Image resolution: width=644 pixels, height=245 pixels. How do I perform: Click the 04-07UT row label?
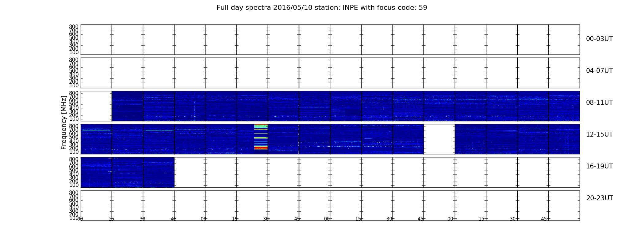pyautogui.click(x=599, y=71)
